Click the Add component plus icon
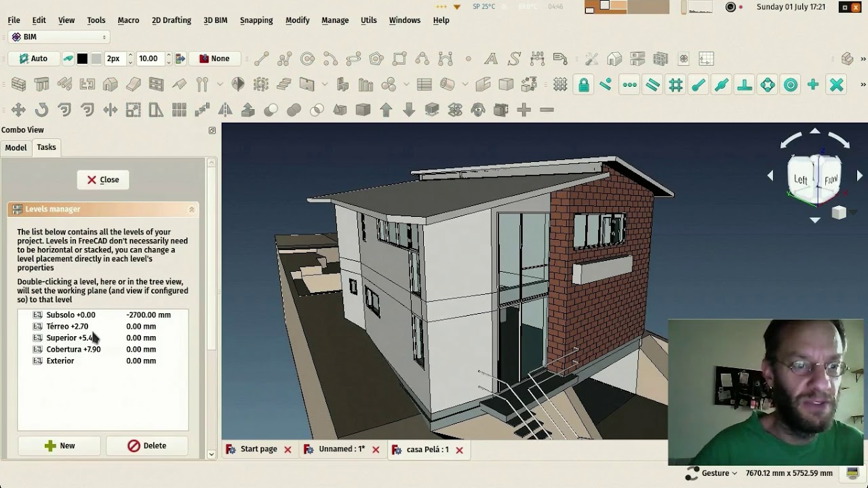 click(x=524, y=110)
